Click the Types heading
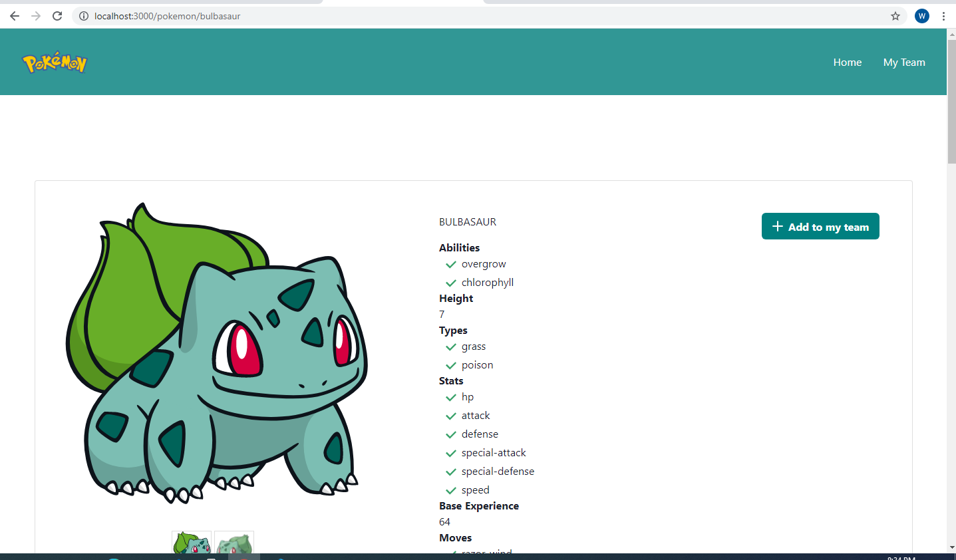Image resolution: width=956 pixels, height=560 pixels. [x=453, y=331]
